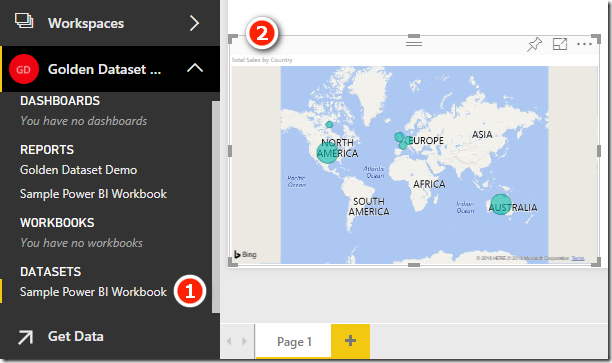Click the red GD workspace avatar
This screenshot has height=363, width=612.
(x=24, y=69)
